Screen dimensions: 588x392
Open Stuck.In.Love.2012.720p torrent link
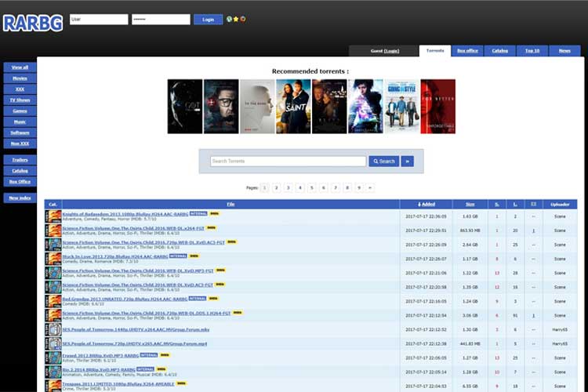click(115, 256)
